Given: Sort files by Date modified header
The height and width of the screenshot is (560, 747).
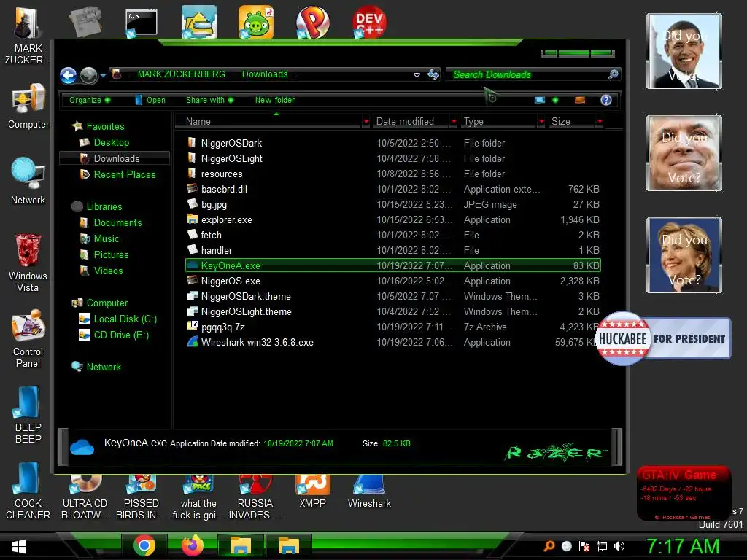Looking at the screenshot, I should pyautogui.click(x=411, y=122).
